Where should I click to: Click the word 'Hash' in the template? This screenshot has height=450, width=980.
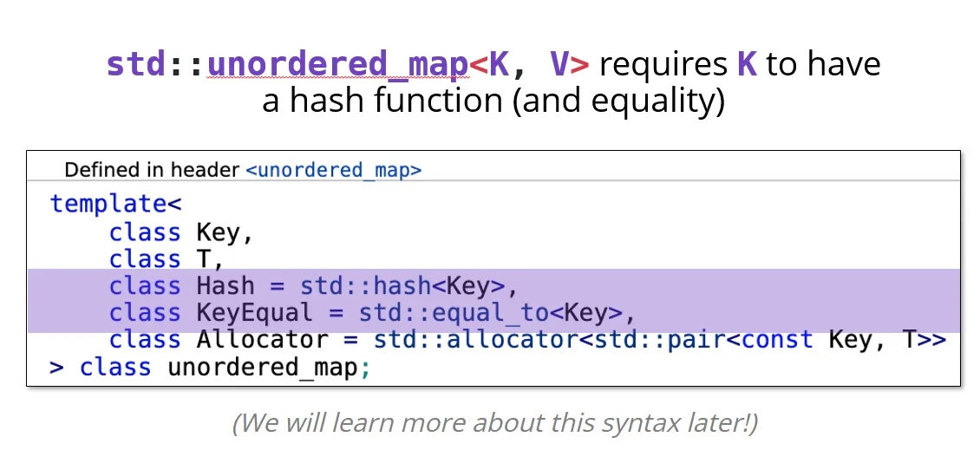(225, 286)
